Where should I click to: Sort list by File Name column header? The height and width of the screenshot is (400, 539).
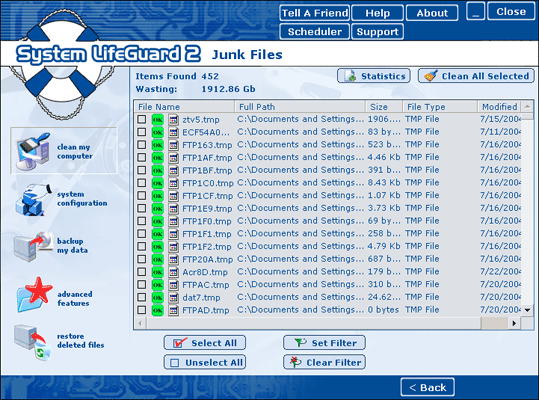(x=184, y=107)
